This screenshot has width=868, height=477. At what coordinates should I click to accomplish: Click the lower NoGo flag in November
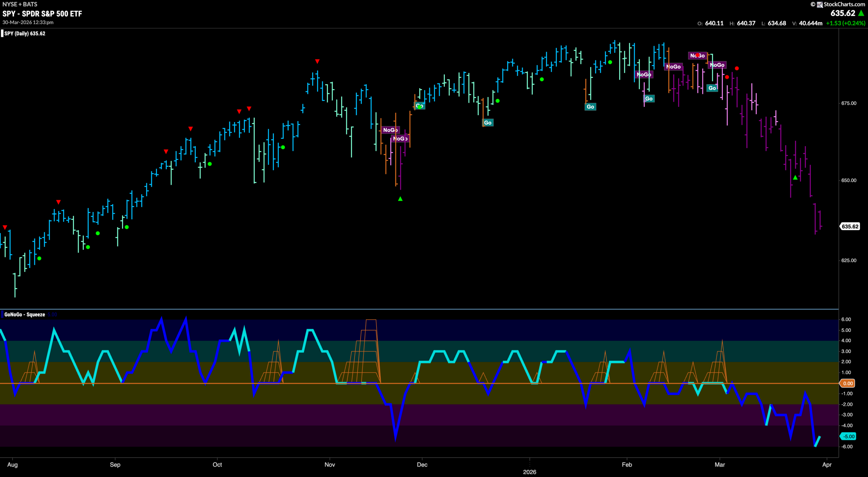pos(400,139)
